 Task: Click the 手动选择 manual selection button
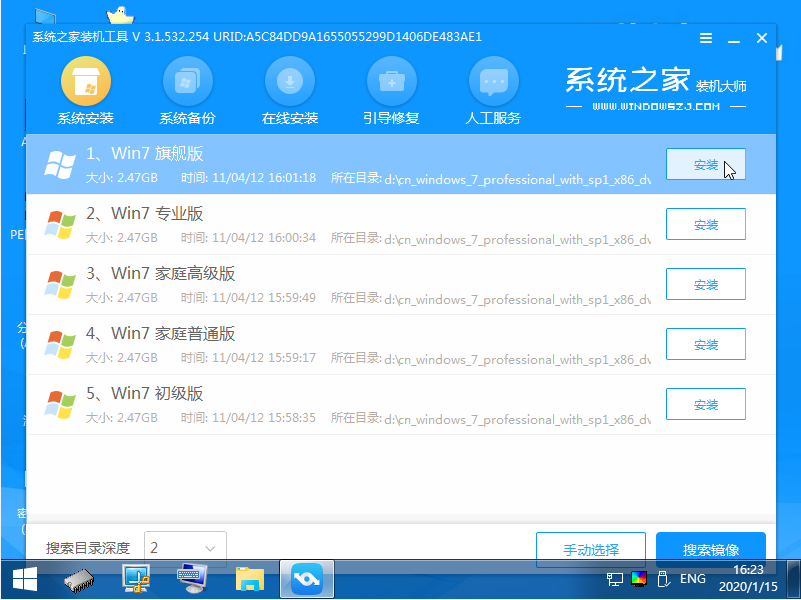590,549
